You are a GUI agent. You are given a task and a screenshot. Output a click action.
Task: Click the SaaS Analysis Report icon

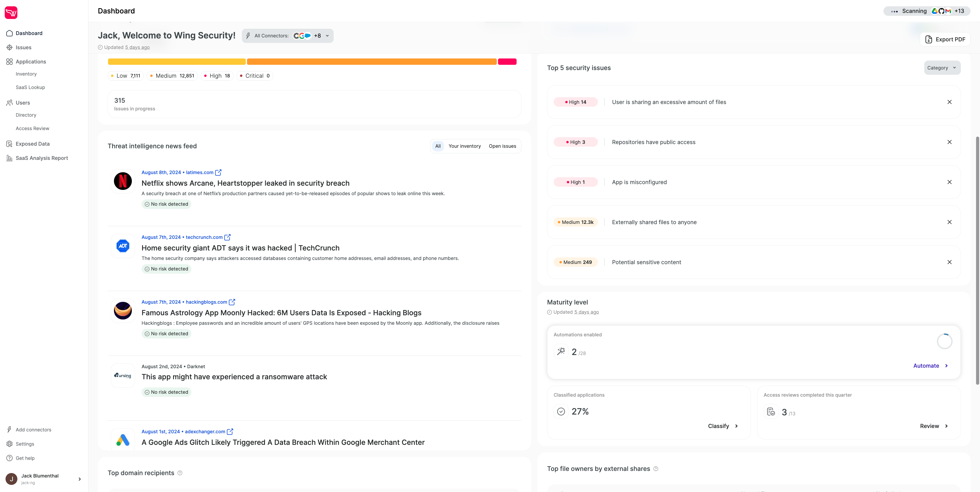coord(9,158)
